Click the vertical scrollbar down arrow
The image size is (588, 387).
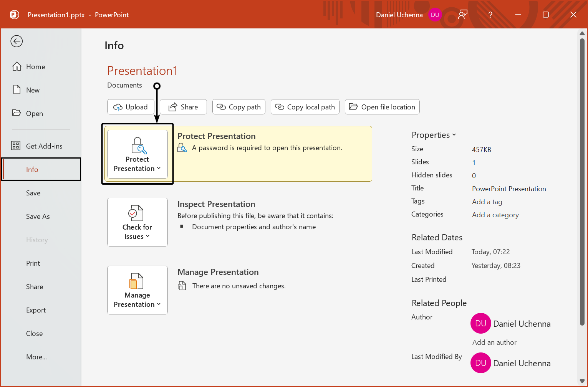coord(583,380)
